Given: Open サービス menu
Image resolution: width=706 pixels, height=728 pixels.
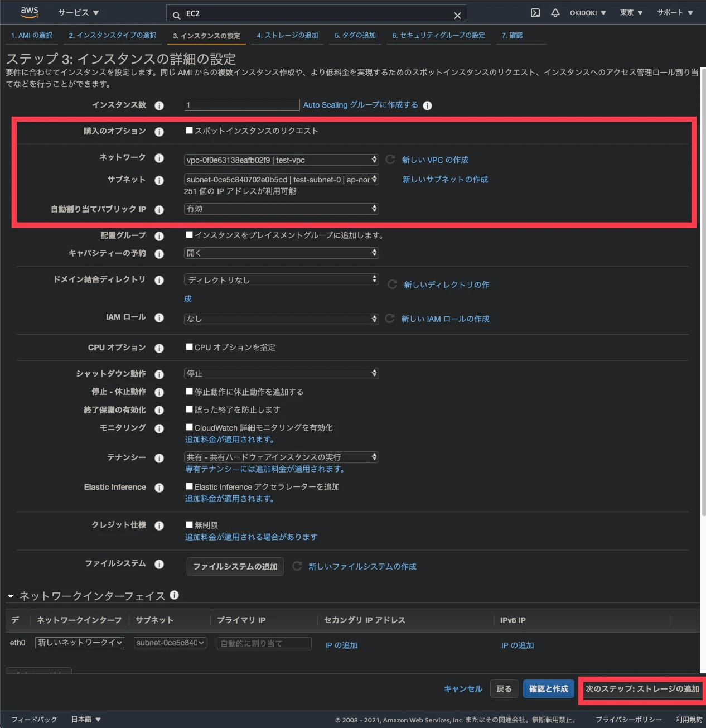Looking at the screenshot, I should (x=79, y=12).
